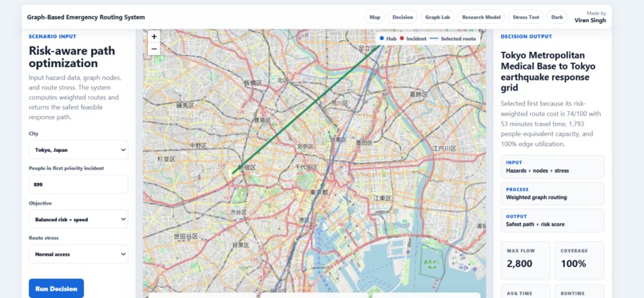Click the Tokyo Metropolitan Medical Base heading
The width and height of the screenshot is (644, 298).
coord(548,71)
